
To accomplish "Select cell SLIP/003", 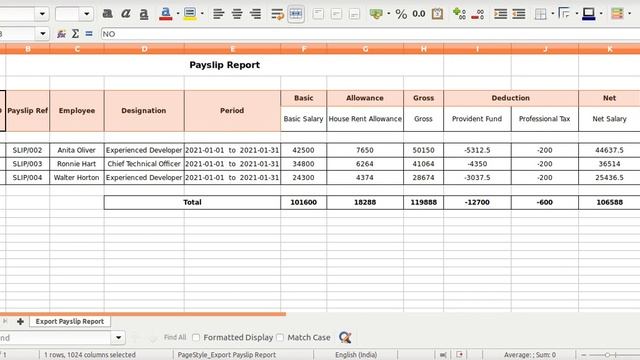I will coord(27,164).
